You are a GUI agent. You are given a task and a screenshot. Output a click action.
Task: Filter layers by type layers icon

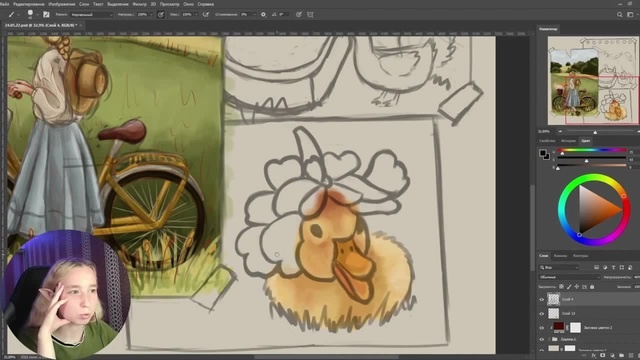(613, 268)
